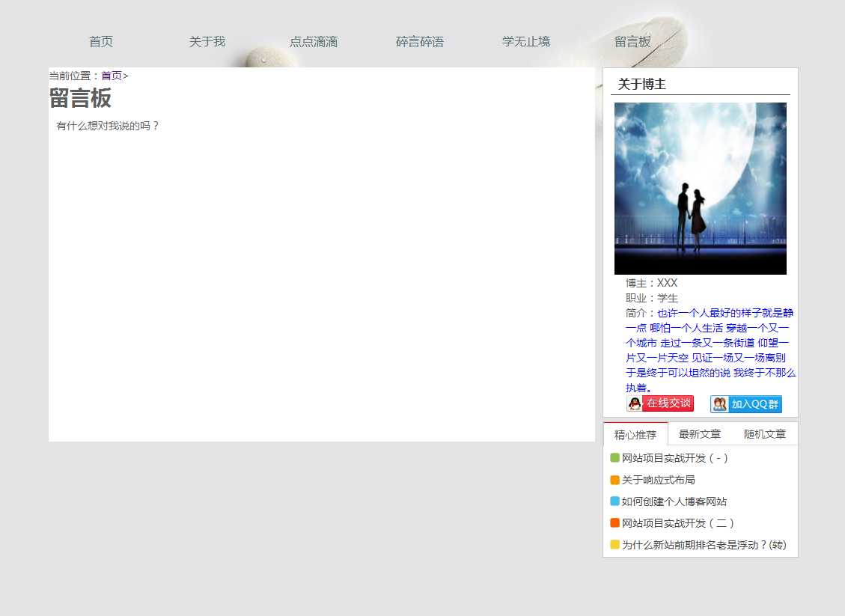This screenshot has height=616, width=845.
Task: Click the orange bullet beside 关于响应式布局
Action: click(x=614, y=480)
